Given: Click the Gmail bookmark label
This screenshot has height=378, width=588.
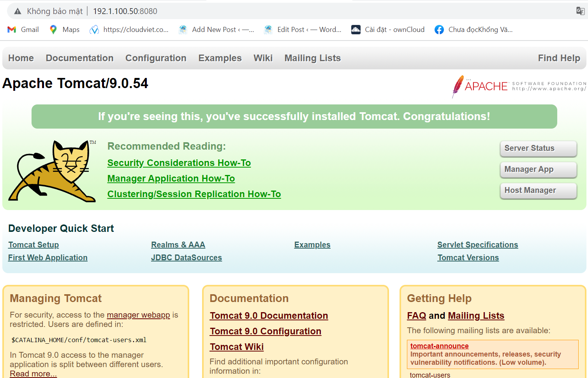Looking at the screenshot, I should coord(30,30).
